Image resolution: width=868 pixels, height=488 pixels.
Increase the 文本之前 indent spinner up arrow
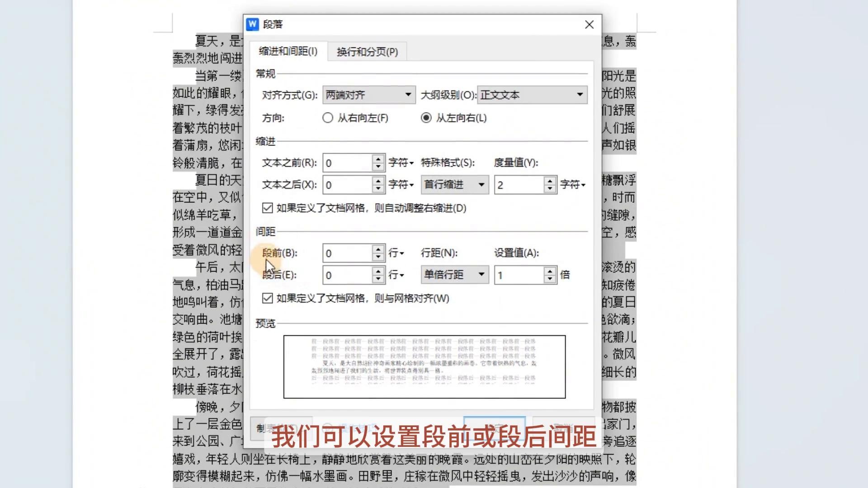pos(378,159)
